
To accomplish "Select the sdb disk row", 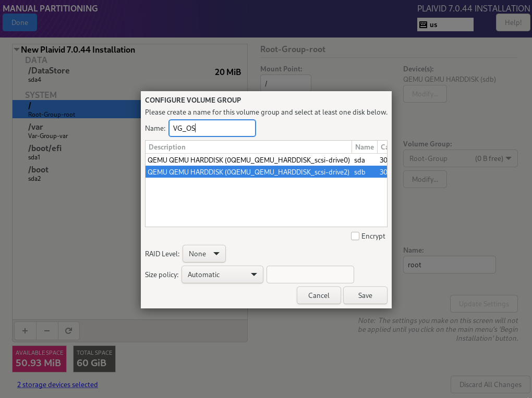I will [x=266, y=172].
